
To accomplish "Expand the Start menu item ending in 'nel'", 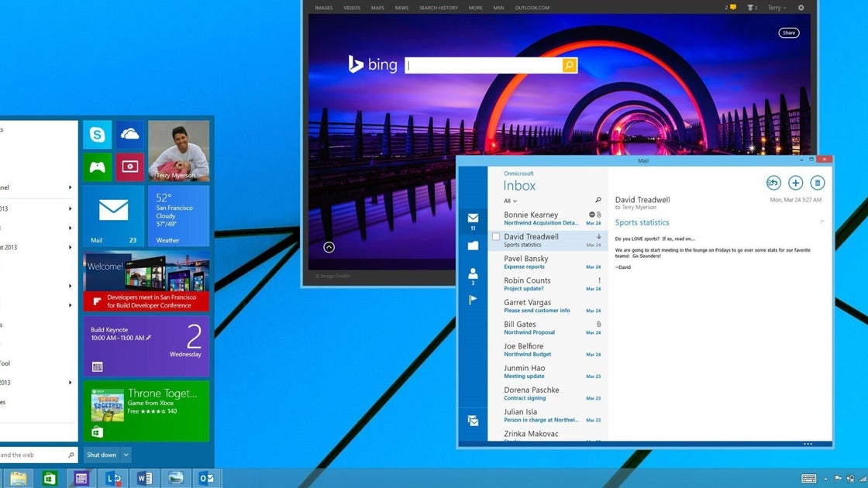I will (71, 187).
